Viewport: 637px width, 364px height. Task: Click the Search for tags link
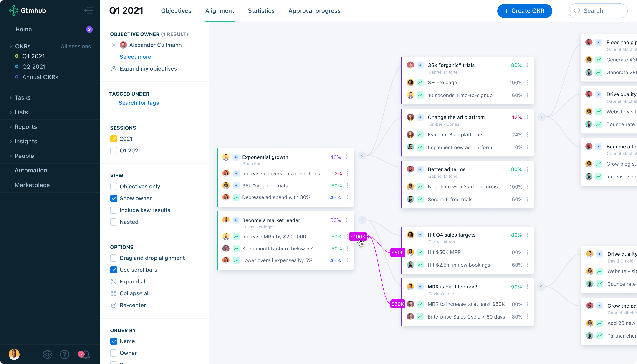139,103
